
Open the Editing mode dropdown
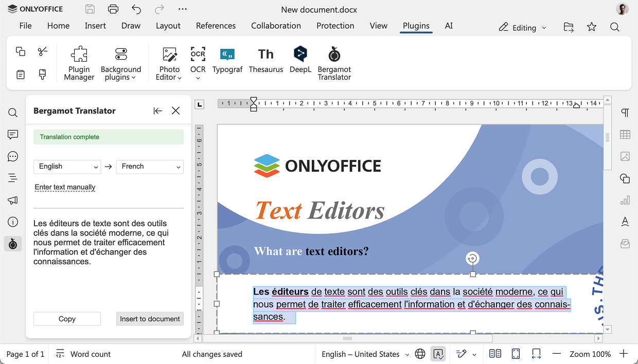coord(522,28)
